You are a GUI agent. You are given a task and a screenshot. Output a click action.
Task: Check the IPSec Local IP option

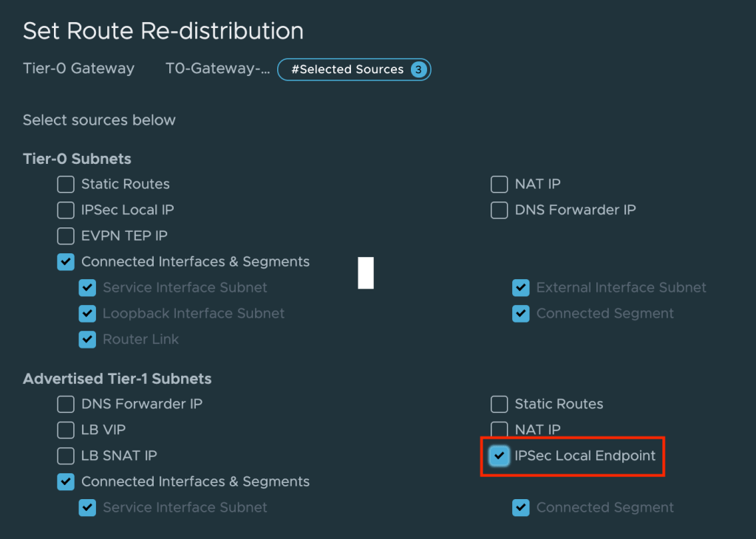[66, 210]
